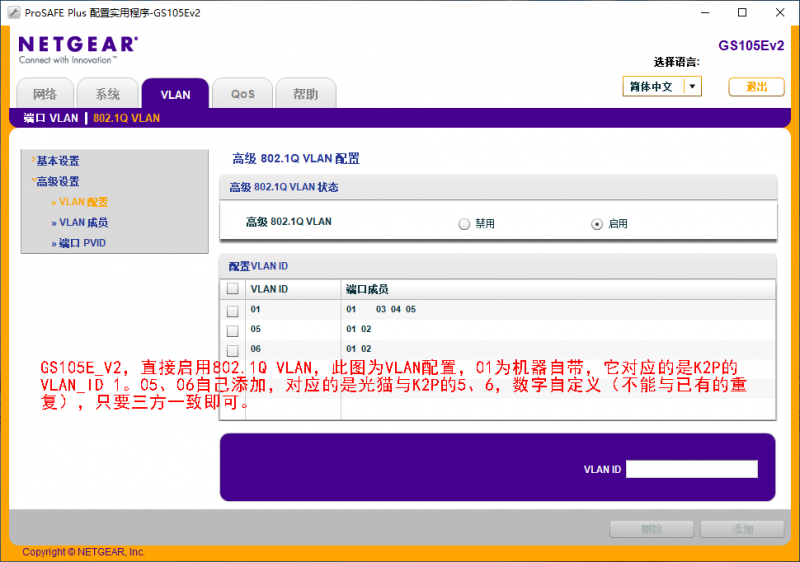Open the 帮助 tab
800x562 pixels.
coord(306,94)
